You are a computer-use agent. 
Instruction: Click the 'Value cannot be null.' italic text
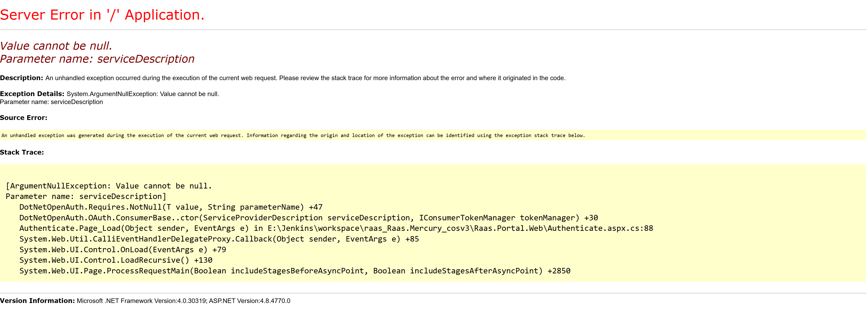coord(56,46)
